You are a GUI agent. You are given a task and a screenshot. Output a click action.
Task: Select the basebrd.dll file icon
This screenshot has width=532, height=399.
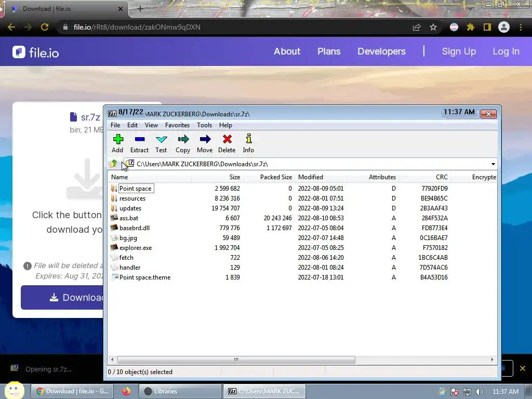[114, 228]
